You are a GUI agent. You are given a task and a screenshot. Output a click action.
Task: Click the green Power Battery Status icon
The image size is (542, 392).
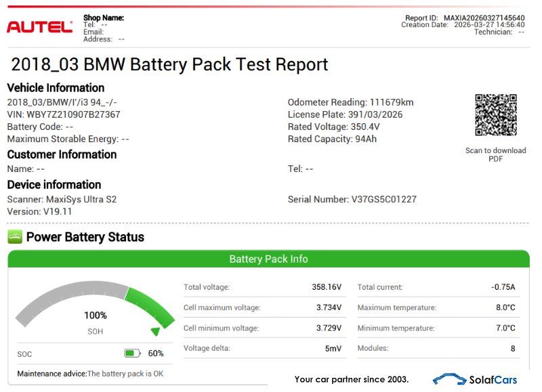[15, 237]
